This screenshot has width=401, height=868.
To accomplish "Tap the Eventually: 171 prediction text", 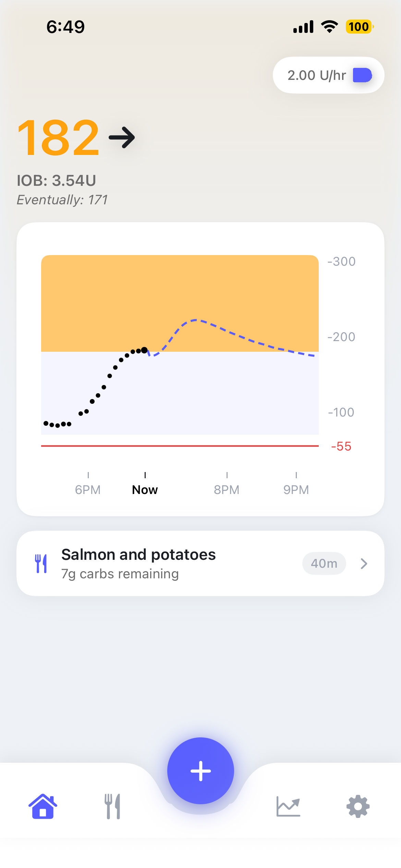I will (x=62, y=200).
